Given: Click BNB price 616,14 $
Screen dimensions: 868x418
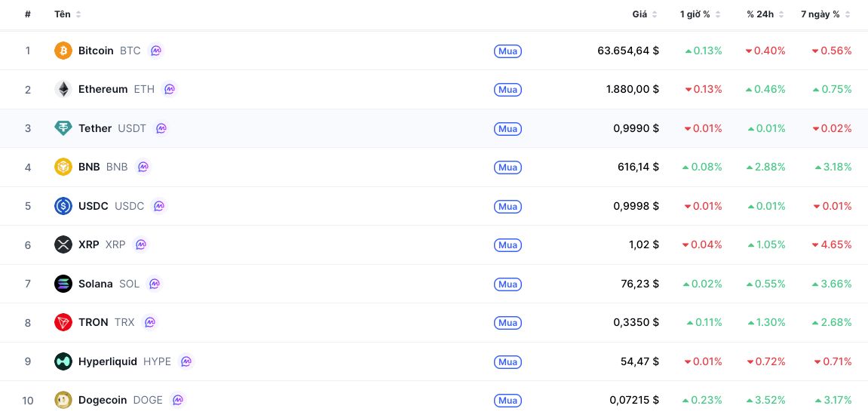Looking at the screenshot, I should 638,167.
